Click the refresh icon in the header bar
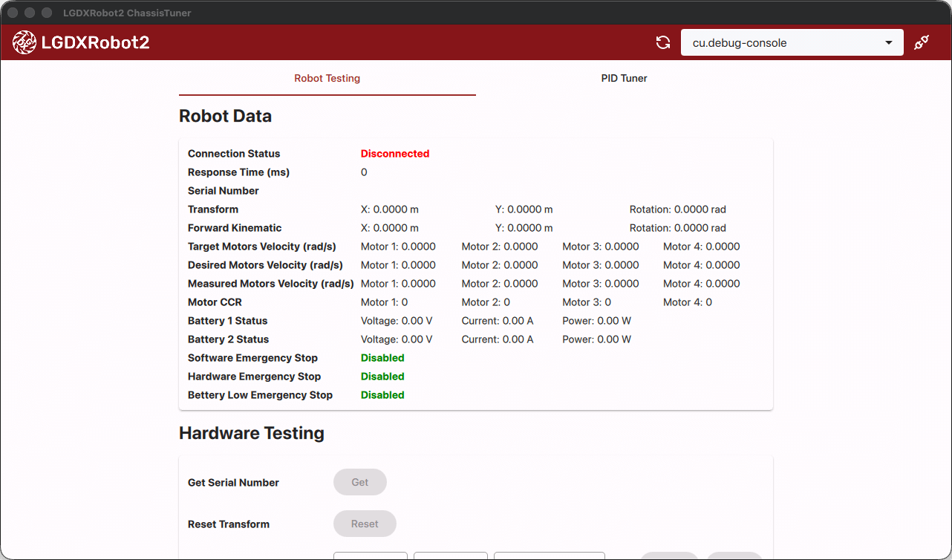 [662, 42]
